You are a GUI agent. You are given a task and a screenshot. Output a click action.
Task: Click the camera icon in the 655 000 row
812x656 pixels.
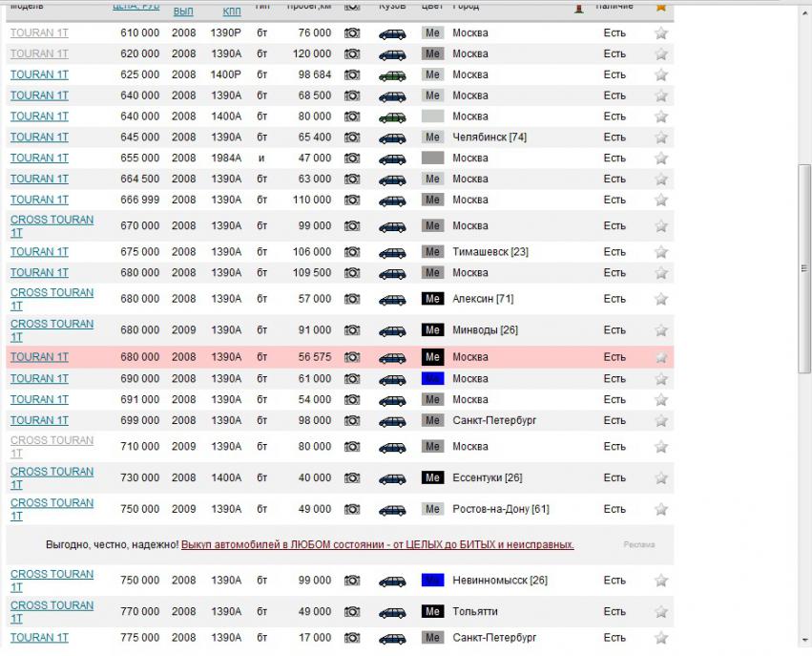tap(352, 159)
